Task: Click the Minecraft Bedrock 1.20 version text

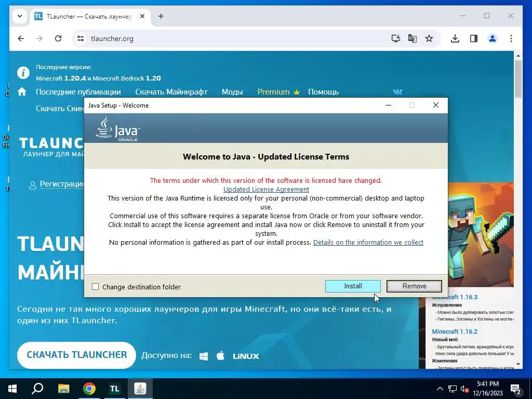Action: 127,78
